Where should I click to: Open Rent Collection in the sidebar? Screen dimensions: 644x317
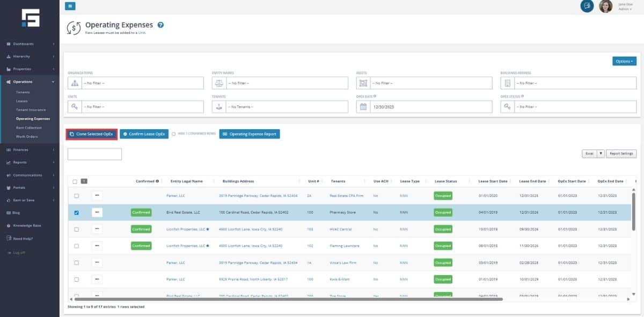28,128
